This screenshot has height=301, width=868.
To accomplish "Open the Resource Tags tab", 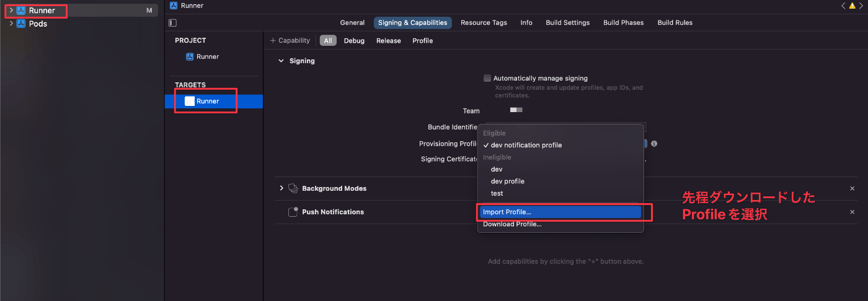I will (x=484, y=23).
